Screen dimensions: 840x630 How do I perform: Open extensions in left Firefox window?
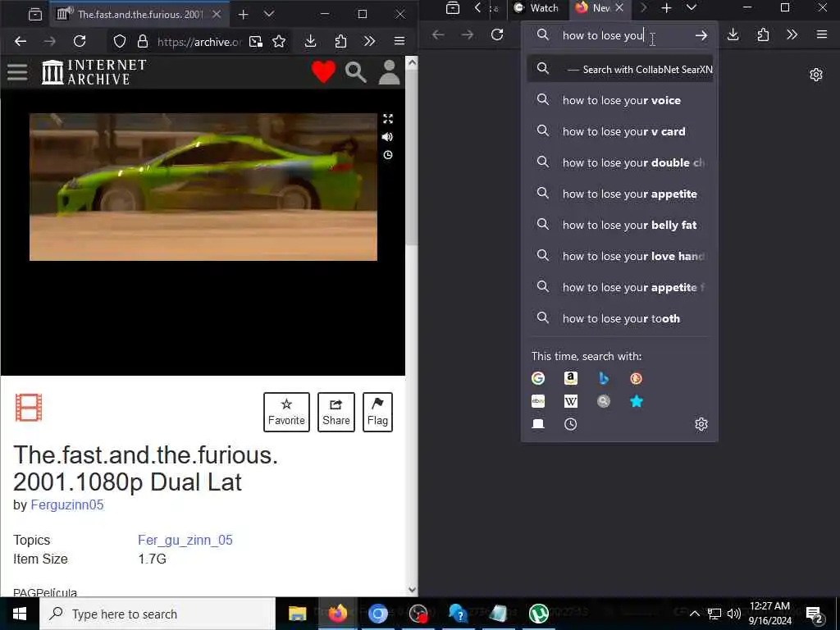point(340,41)
